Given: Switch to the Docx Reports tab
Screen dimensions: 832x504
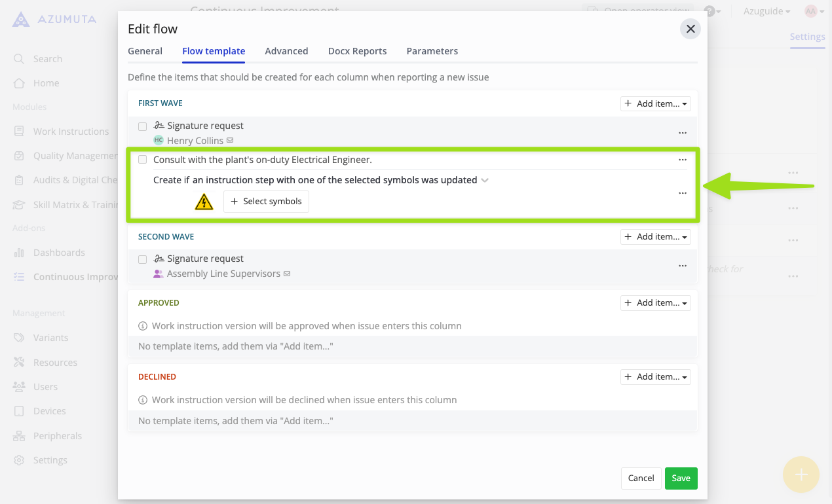Looking at the screenshot, I should (357, 51).
